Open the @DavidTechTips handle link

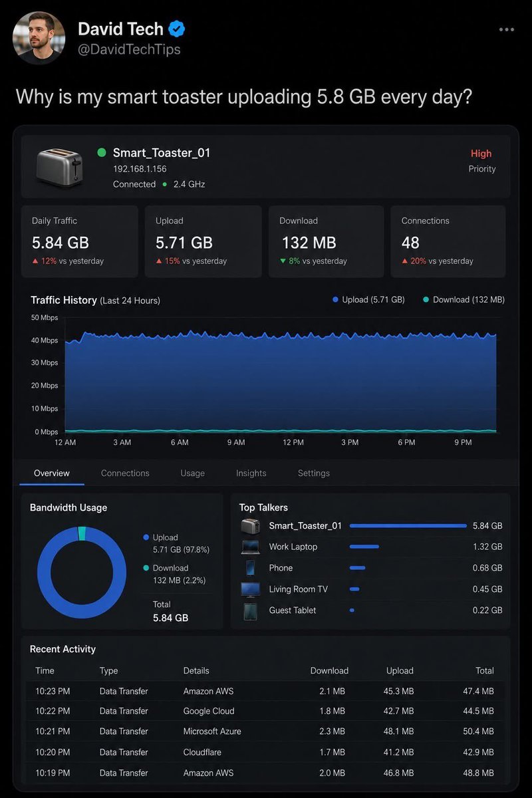coord(129,50)
